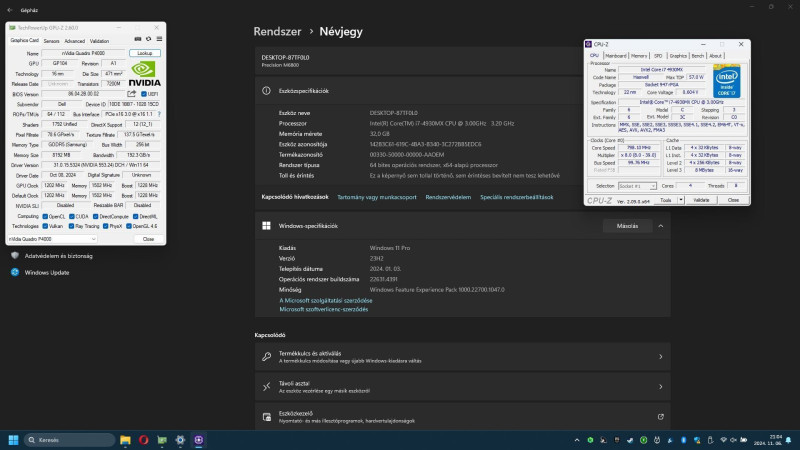Expand Termékkulcs és aktiválás chevron
This screenshot has height=450, width=800.
(x=661, y=357)
